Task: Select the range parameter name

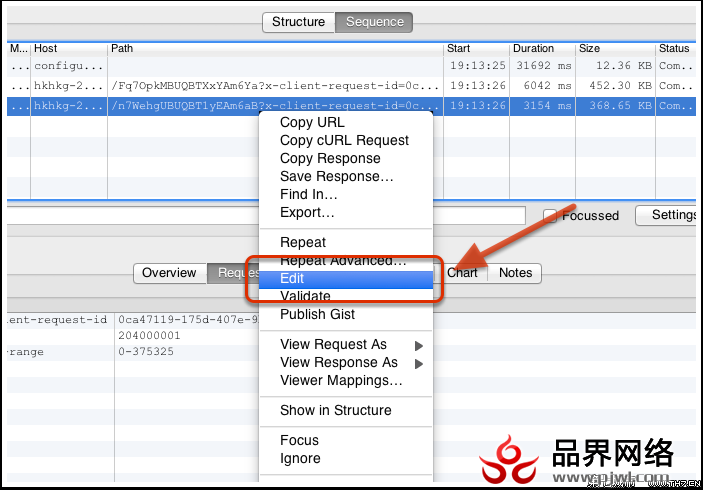Action: coord(26,352)
